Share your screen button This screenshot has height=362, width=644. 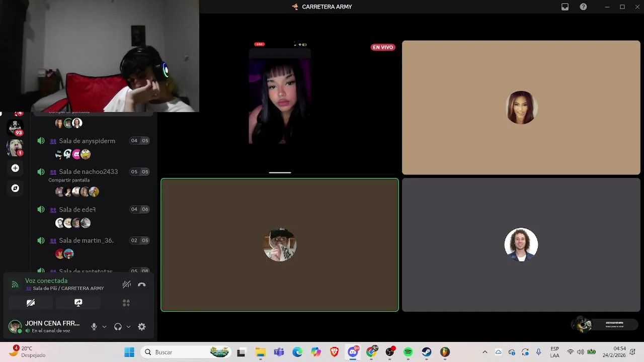78,303
